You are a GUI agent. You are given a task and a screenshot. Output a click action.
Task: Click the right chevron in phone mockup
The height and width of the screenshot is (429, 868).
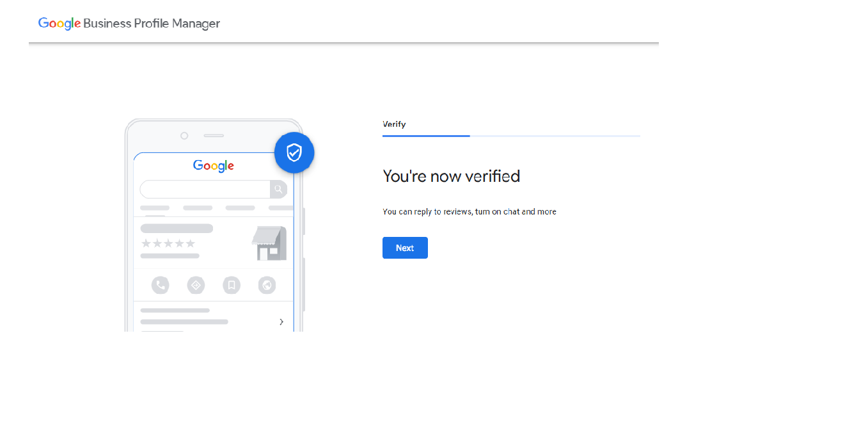pyautogui.click(x=281, y=321)
